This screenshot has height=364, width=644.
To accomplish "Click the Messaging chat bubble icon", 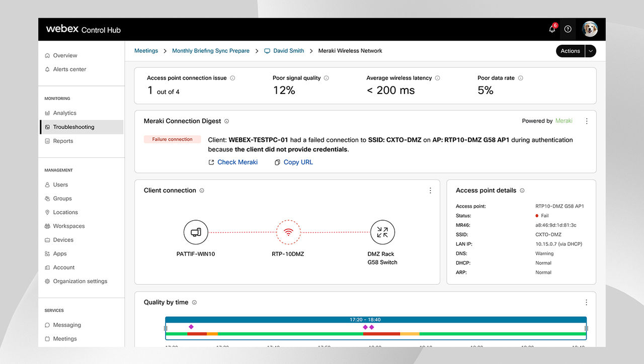I will tap(47, 325).
